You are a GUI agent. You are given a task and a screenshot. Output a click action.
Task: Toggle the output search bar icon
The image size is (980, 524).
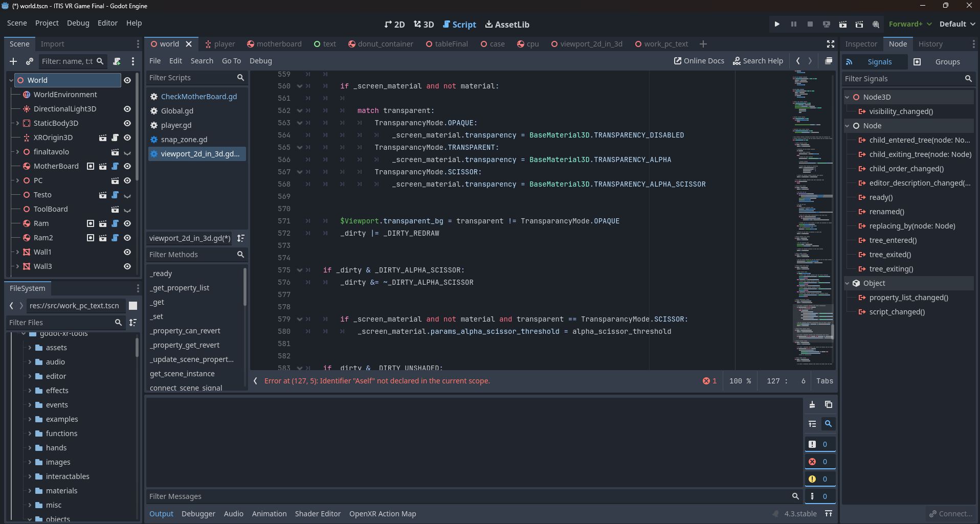(829, 424)
